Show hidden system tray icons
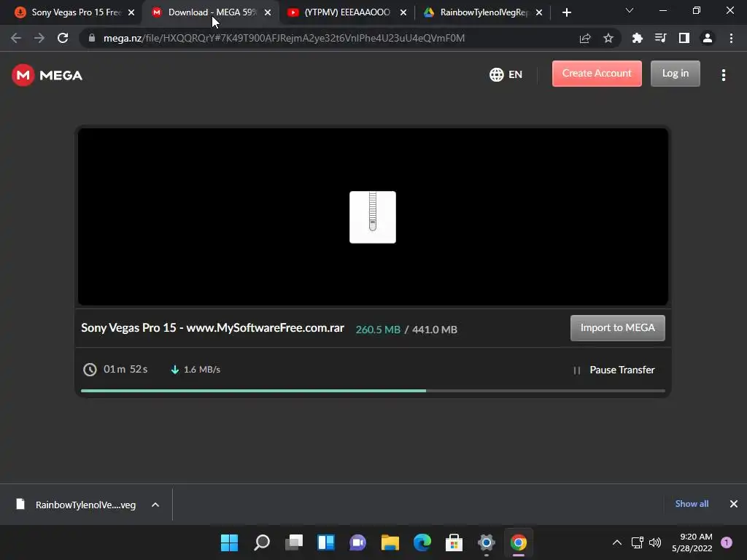Image resolution: width=747 pixels, height=560 pixels. 616,542
